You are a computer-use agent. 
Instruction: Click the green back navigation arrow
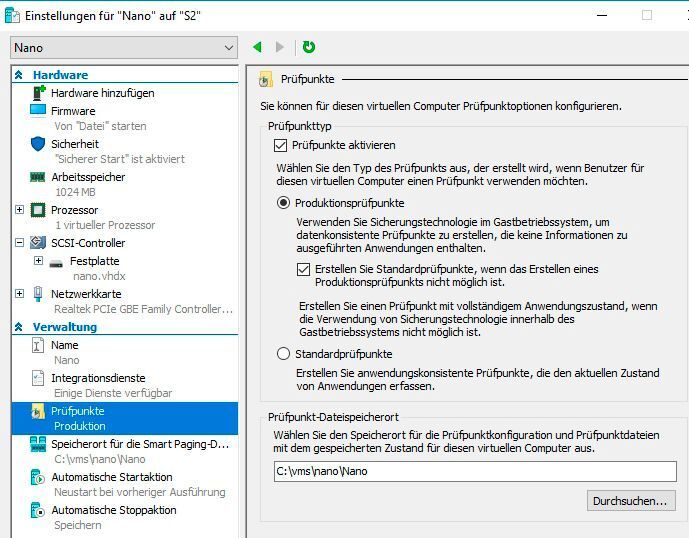pos(257,47)
